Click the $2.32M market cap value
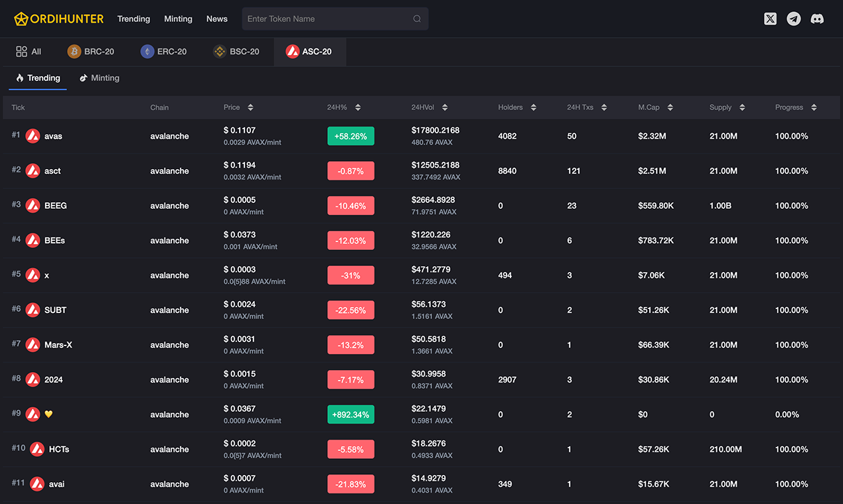This screenshot has height=504, width=843. (x=652, y=136)
